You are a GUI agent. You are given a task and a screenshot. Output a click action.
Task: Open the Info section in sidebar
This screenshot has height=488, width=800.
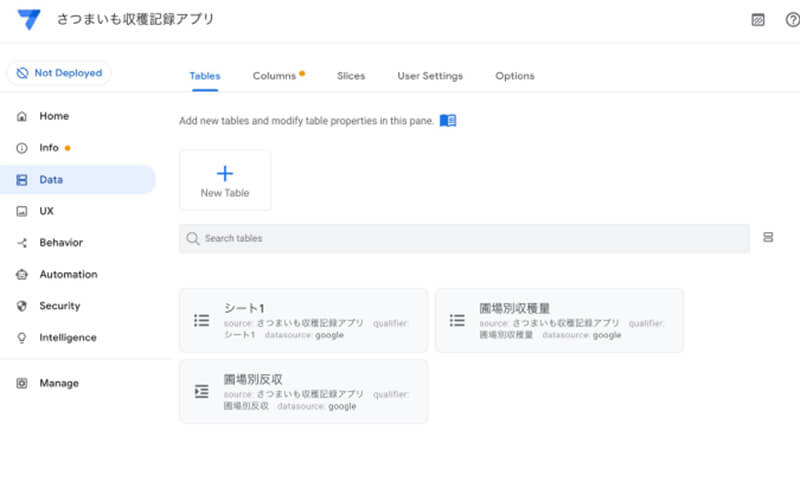tap(49, 148)
